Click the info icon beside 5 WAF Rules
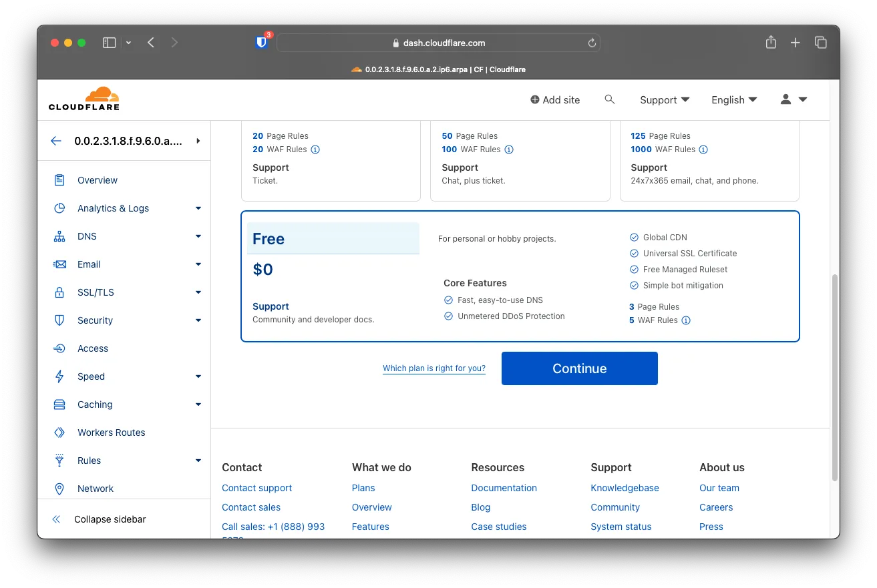The height and width of the screenshot is (588, 877). pos(686,320)
